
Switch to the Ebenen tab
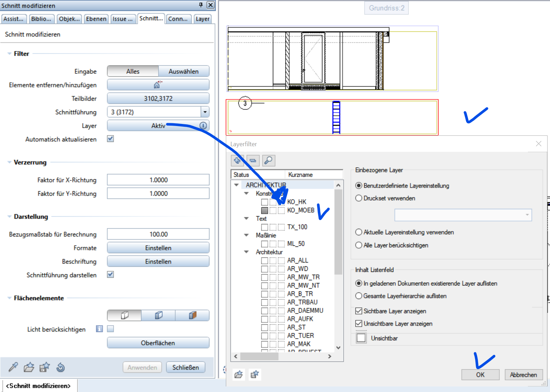tap(96, 19)
